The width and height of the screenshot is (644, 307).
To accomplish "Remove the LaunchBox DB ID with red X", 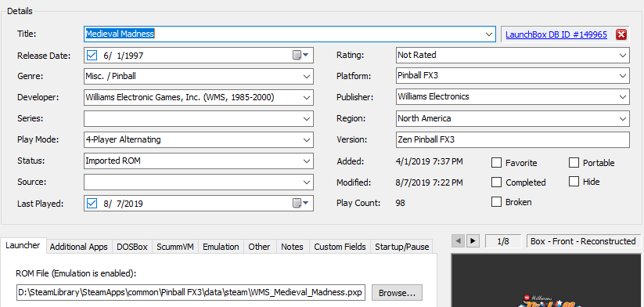I will point(621,35).
